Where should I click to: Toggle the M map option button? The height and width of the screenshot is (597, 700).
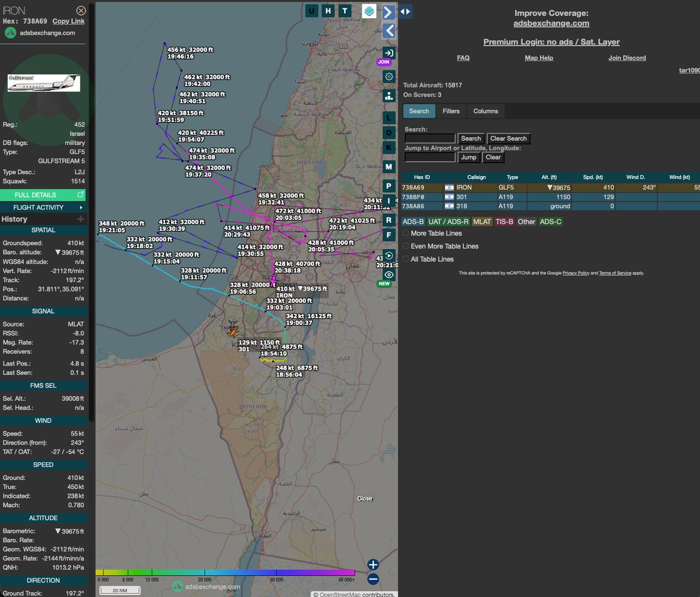coord(389,167)
